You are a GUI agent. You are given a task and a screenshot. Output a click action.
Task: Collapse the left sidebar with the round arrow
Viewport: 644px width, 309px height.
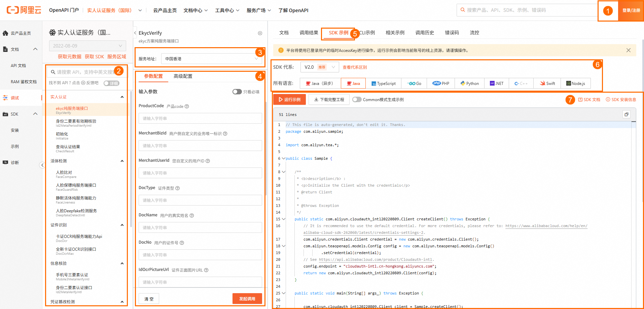pyautogui.click(x=42, y=165)
